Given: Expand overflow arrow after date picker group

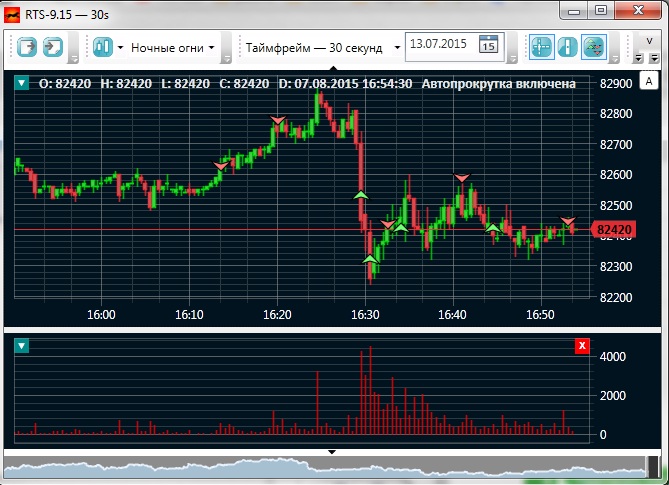Looking at the screenshot, I should pyautogui.click(x=512, y=59).
